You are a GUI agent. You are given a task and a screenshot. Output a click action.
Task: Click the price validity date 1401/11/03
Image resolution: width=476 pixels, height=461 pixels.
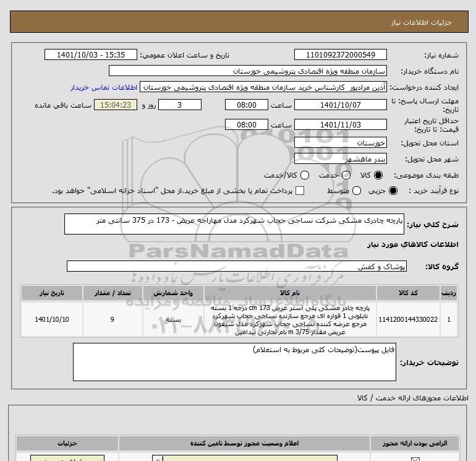(x=340, y=124)
